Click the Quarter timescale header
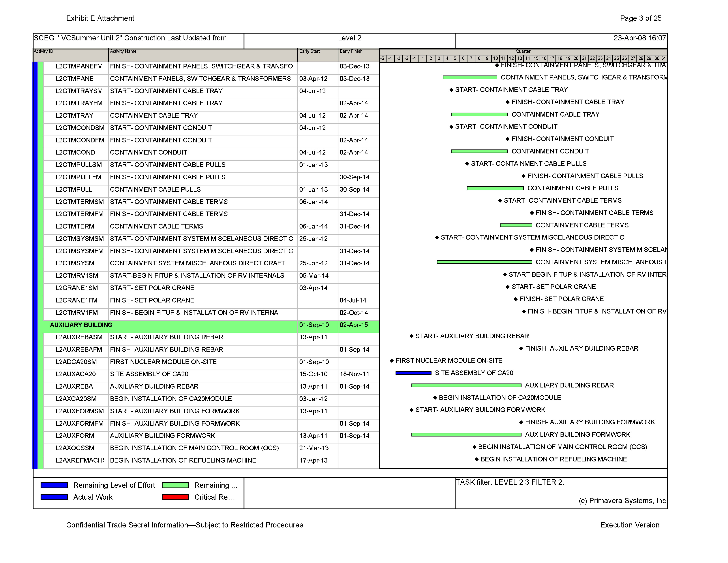Screen dimensions: 728x563 click(523, 51)
